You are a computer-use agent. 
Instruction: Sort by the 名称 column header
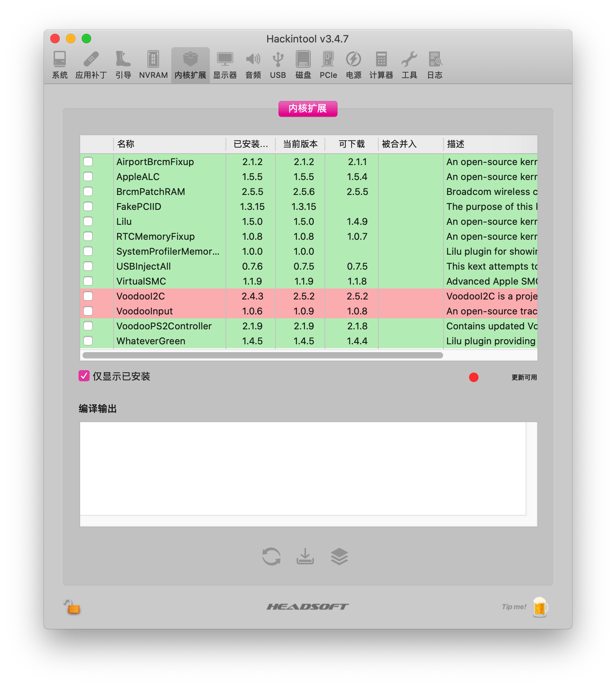pyautogui.click(x=170, y=144)
